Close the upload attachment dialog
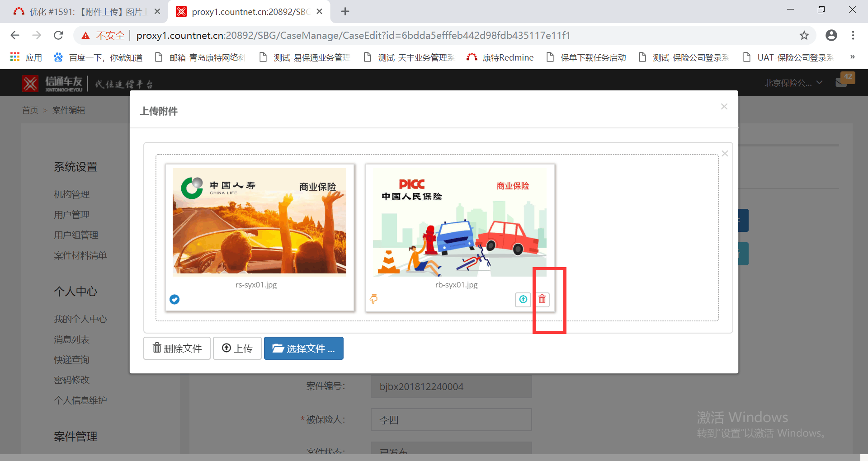Image resolution: width=868 pixels, height=461 pixels. tap(724, 107)
